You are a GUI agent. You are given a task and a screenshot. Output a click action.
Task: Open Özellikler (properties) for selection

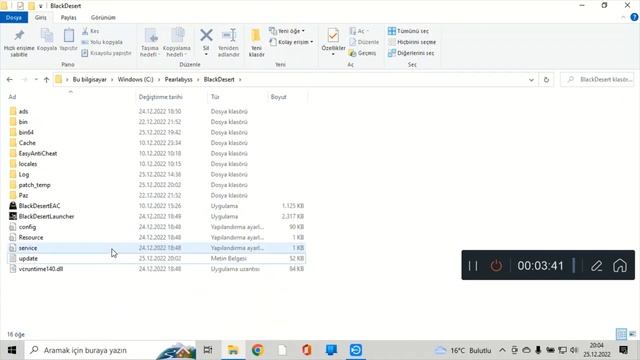click(x=333, y=42)
